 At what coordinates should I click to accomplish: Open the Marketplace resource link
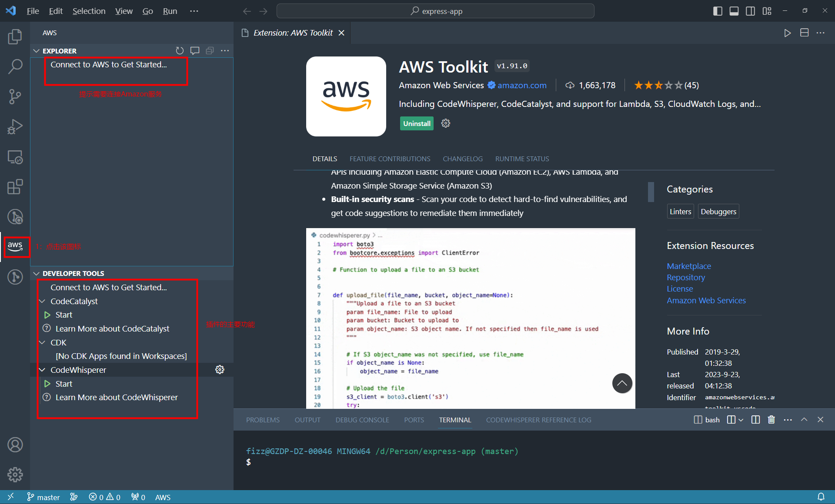click(689, 266)
